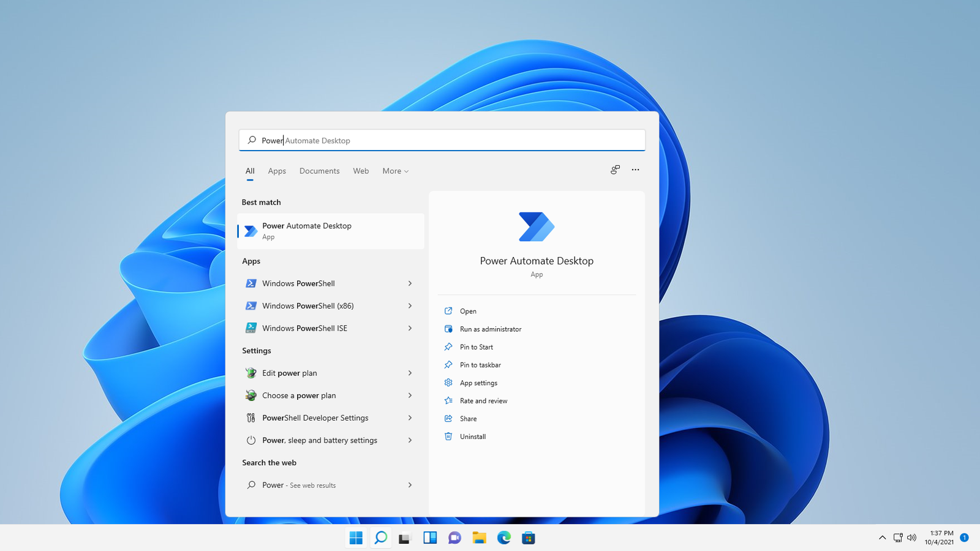
Task: Click the App settings gear icon
Action: tap(448, 383)
